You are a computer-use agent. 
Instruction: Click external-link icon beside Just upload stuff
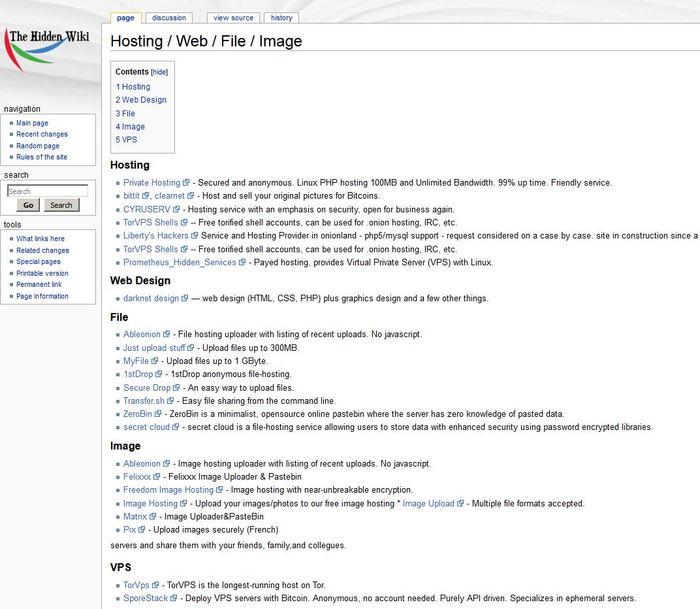[x=191, y=348]
